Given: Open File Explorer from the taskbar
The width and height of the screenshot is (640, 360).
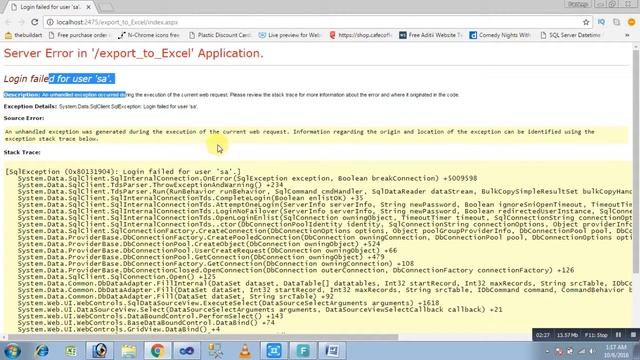Looking at the screenshot, I should [x=129, y=351].
